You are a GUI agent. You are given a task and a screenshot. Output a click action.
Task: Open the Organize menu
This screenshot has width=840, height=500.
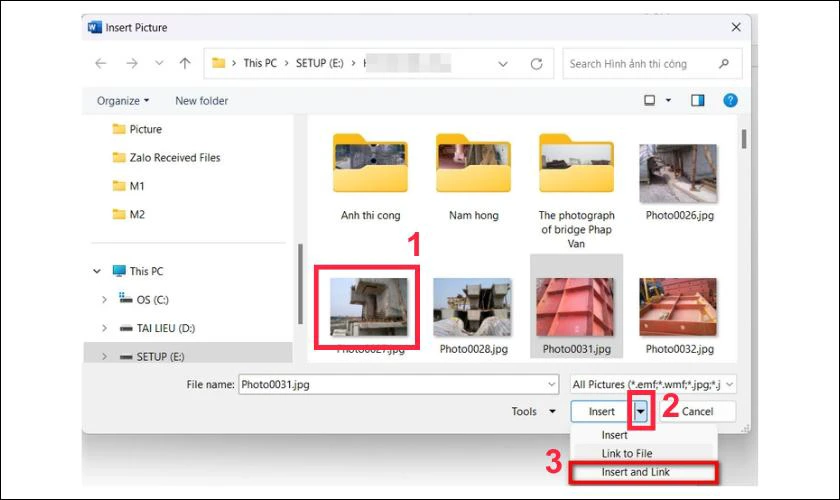pyautogui.click(x=123, y=101)
